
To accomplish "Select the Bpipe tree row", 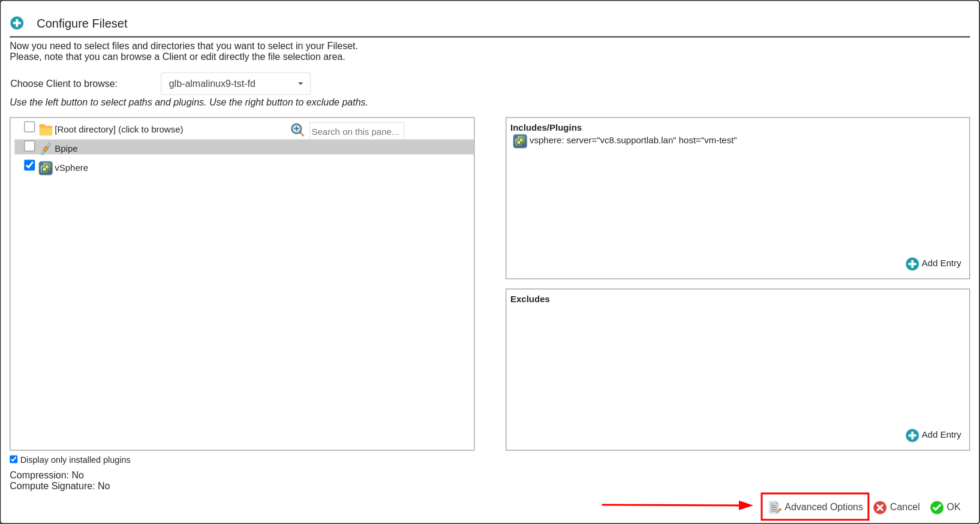I will tap(244, 147).
